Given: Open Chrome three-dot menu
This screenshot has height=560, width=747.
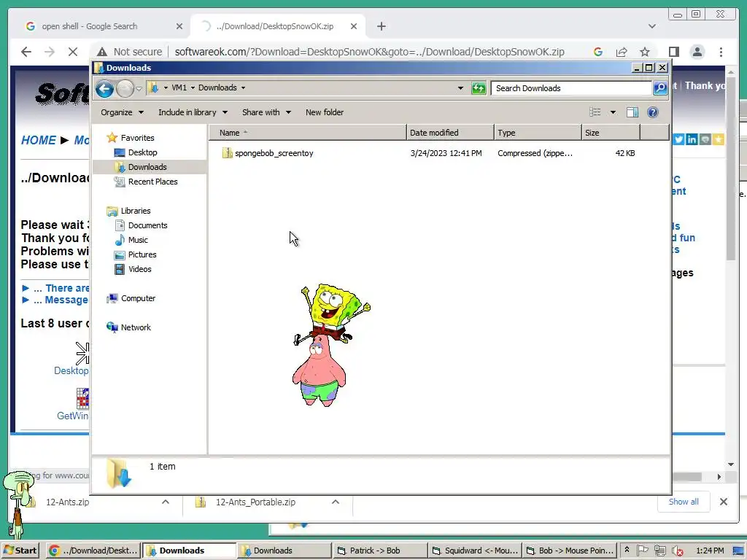Looking at the screenshot, I should click(721, 52).
